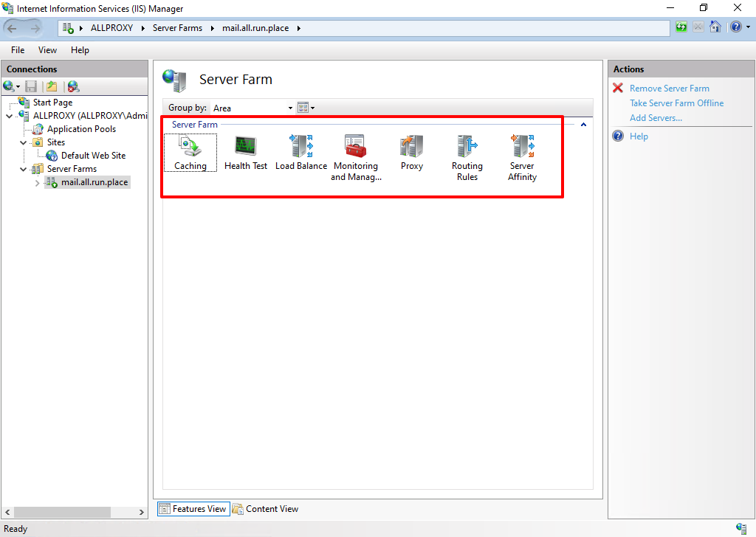Click the delete connection icon
This screenshot has height=537, width=756.
coord(73,87)
